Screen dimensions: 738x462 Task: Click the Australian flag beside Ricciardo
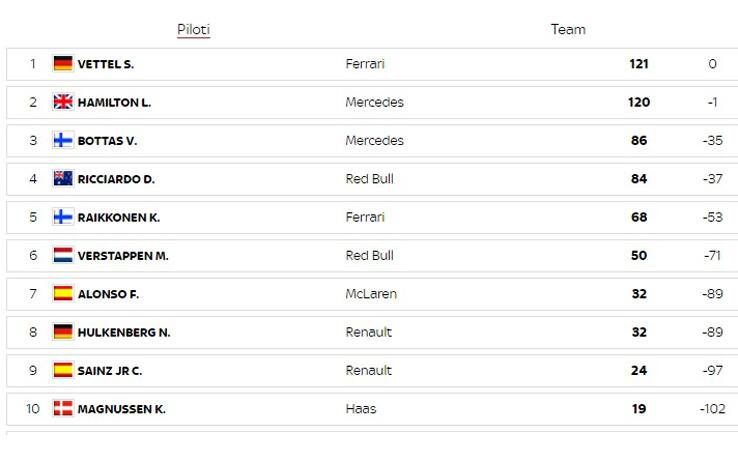pos(63,178)
